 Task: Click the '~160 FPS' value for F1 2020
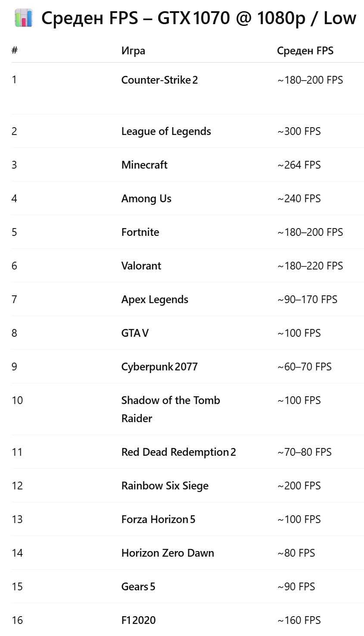[x=299, y=620]
